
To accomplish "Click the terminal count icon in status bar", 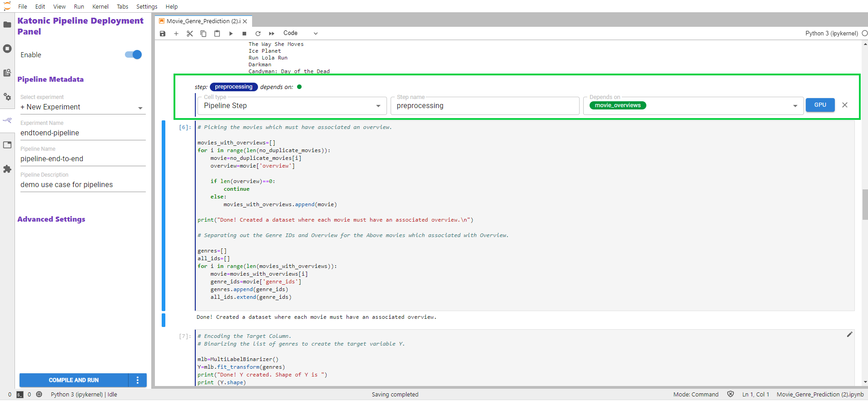I will [20, 395].
